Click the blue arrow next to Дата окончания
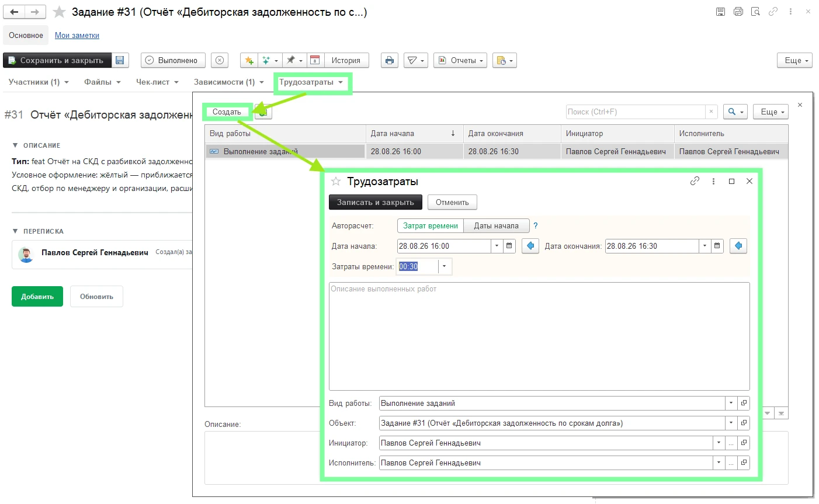The width and height of the screenshot is (819, 504). [738, 246]
